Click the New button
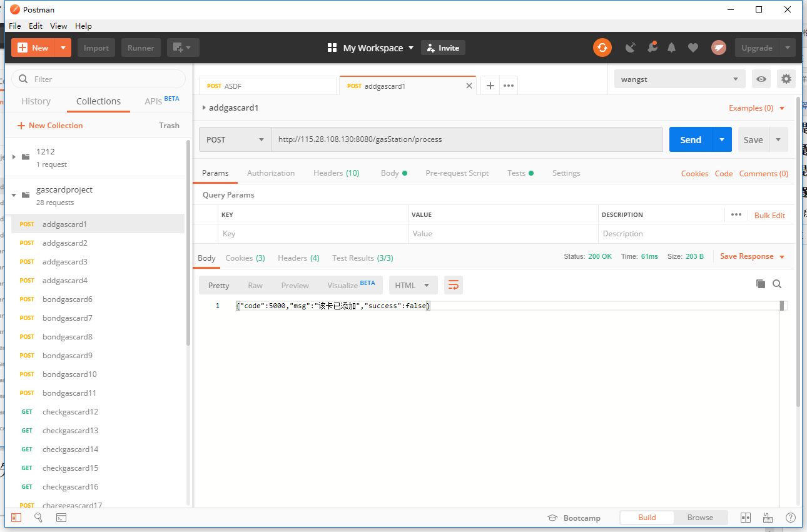This screenshot has width=807, height=532. 33,48
